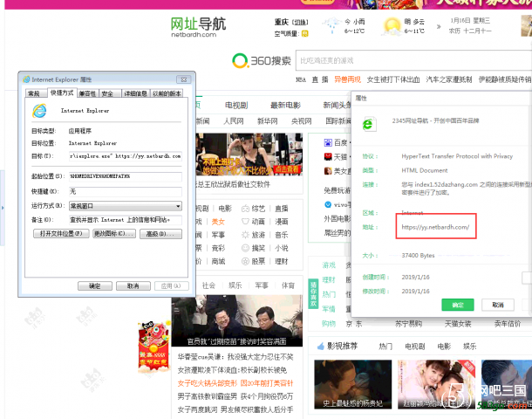Image resolution: width=532 pixels, height=419 pixels.
Task: Open the 史上最魅惑的杨贵妃 video thumbnail
Action: coord(353,384)
